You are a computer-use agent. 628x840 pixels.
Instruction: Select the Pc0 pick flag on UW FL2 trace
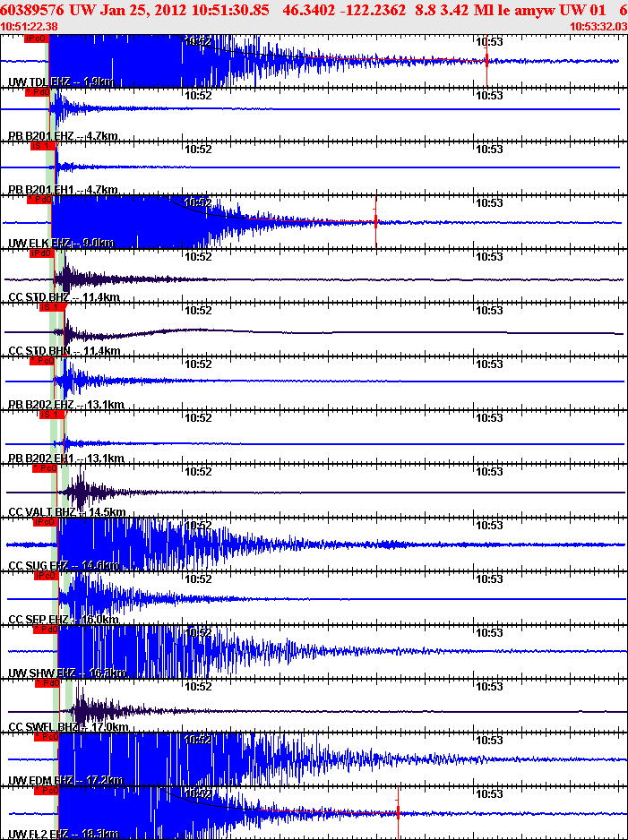(46, 790)
